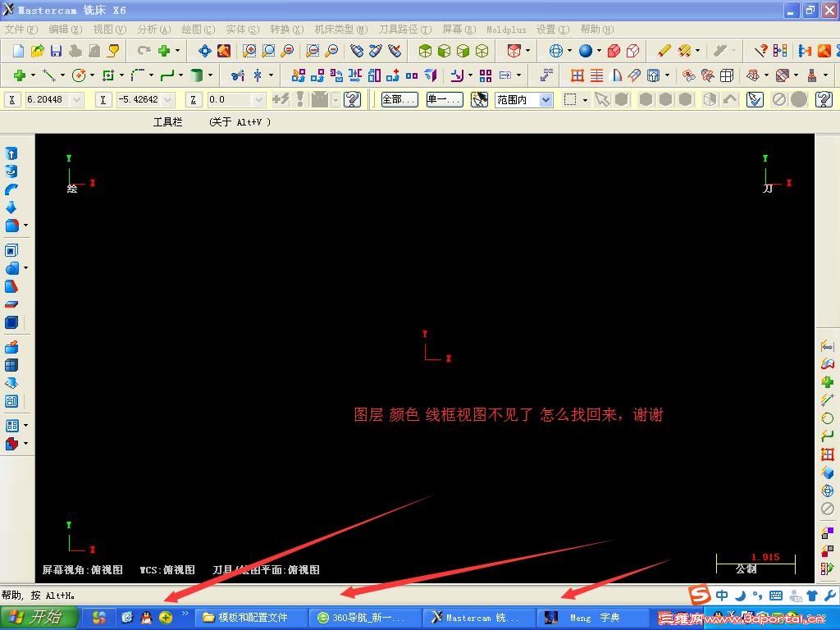
Task: Click the trim/break scissors icon
Action: 238,75
